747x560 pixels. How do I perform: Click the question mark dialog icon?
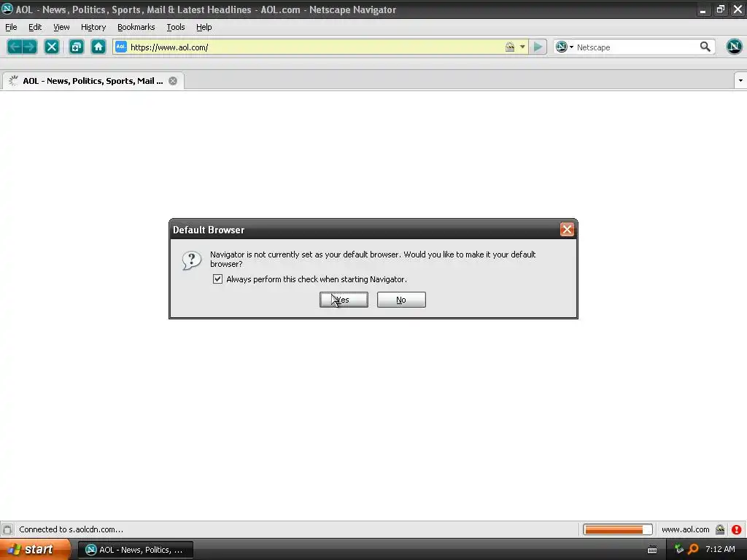[x=192, y=260]
